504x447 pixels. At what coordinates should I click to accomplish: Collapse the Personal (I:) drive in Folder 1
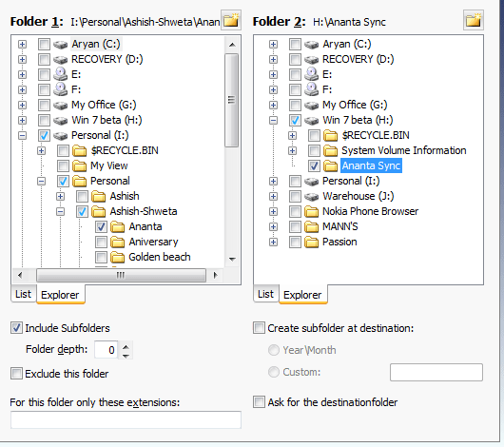point(22,135)
